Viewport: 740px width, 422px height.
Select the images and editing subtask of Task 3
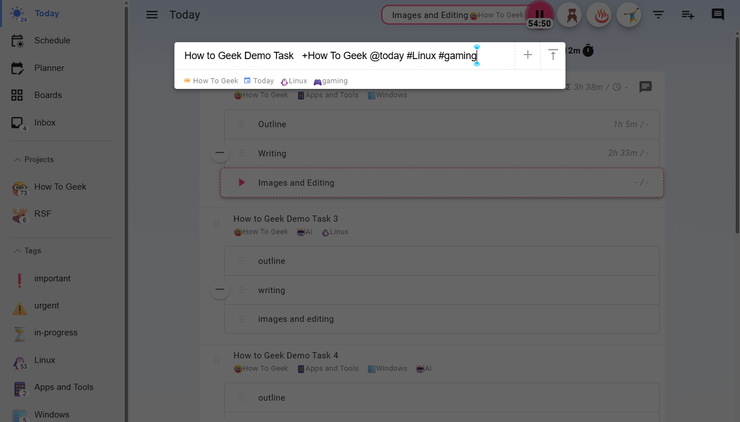pyautogui.click(x=442, y=319)
